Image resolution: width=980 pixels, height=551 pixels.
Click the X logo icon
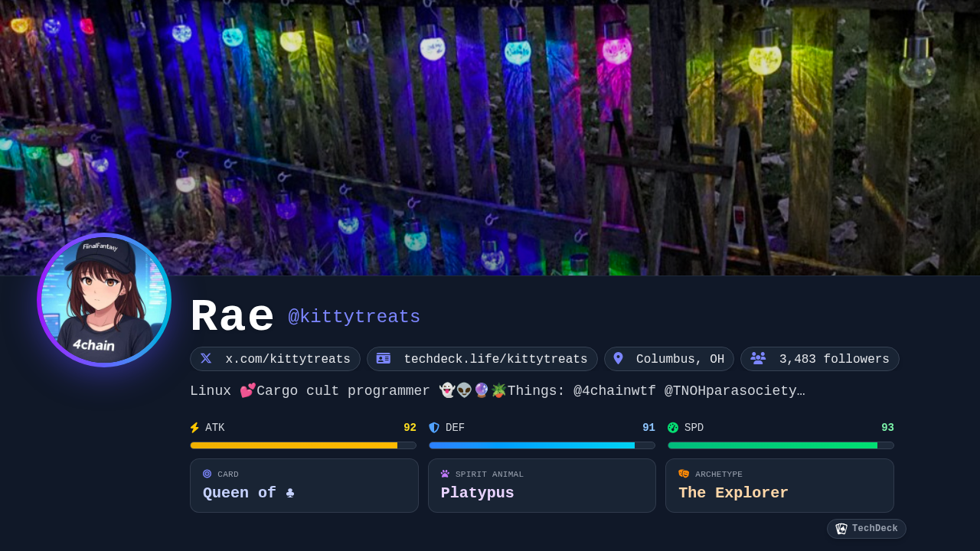[x=206, y=358]
